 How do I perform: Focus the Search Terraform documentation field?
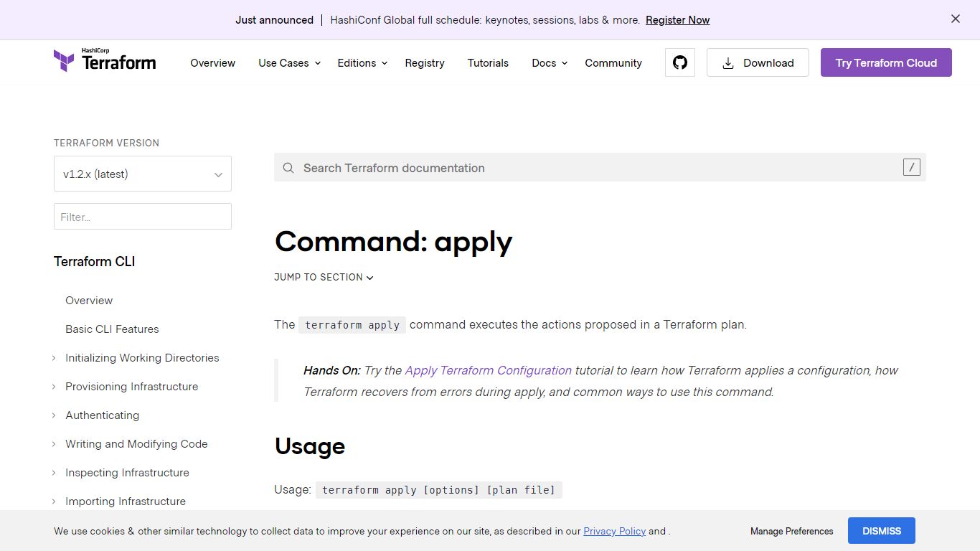point(600,167)
